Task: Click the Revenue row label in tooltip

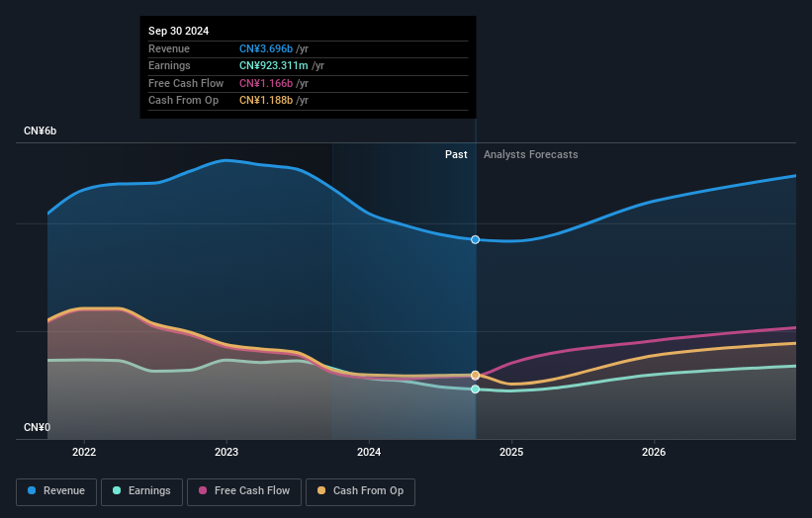Action: [169, 48]
